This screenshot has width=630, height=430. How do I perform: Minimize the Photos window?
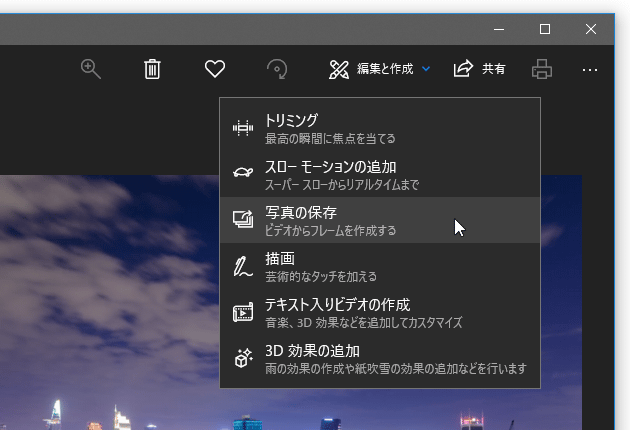[x=499, y=29]
